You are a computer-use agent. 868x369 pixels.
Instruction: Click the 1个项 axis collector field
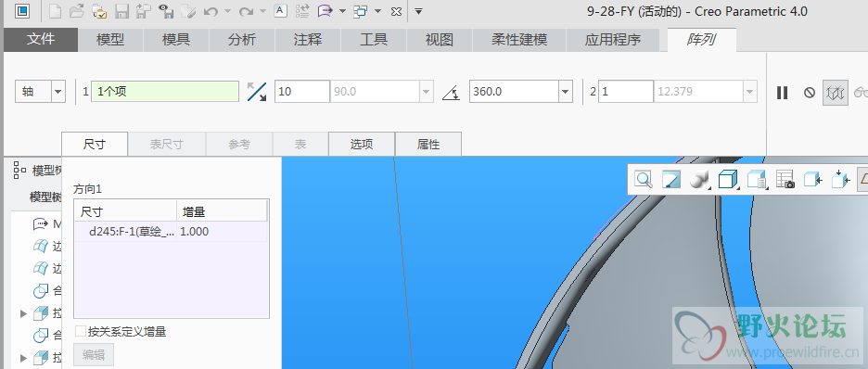165,91
